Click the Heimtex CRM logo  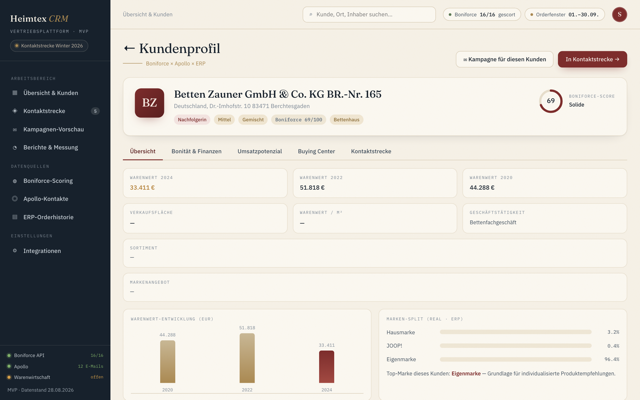[39, 19]
